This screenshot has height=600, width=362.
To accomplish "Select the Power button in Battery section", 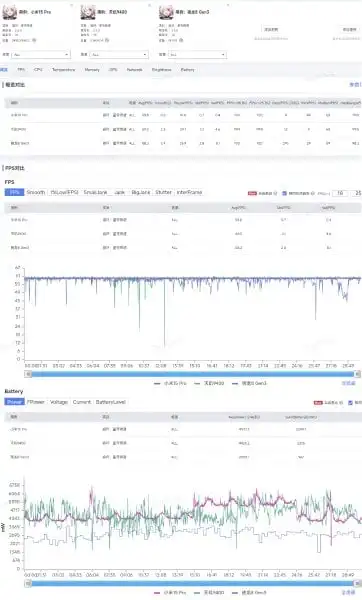I will [15, 402].
